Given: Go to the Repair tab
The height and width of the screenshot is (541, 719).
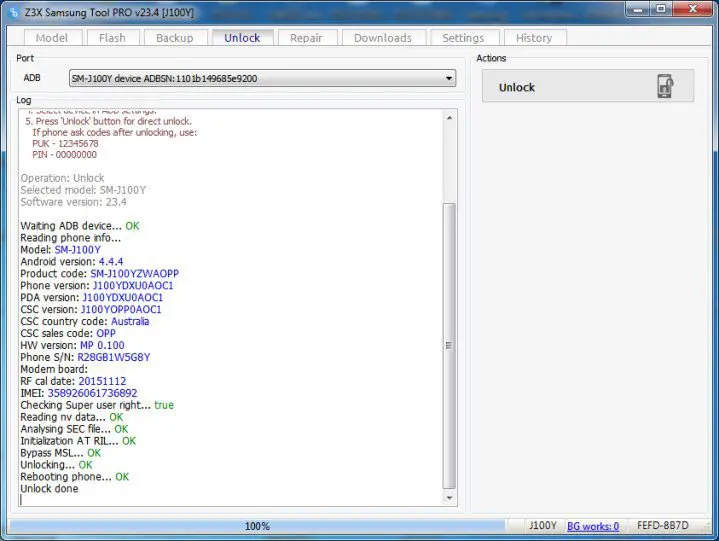Looking at the screenshot, I should coord(306,38).
